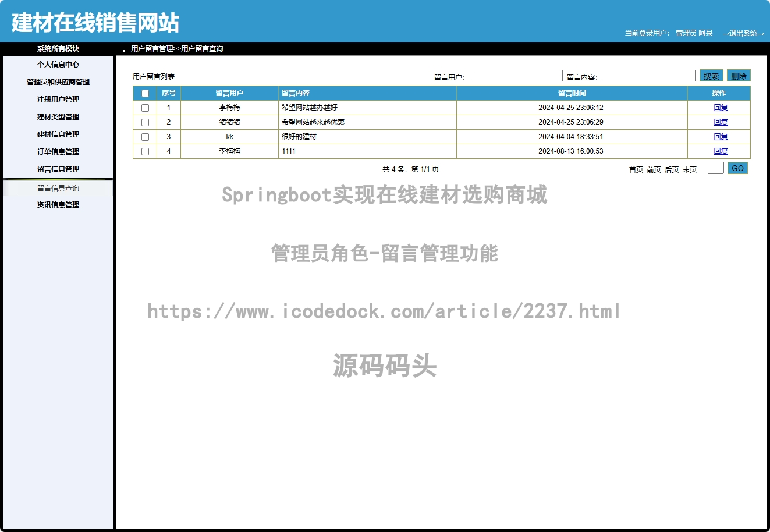Open 建材类型管理 menu
The image size is (770, 532).
[x=58, y=117]
